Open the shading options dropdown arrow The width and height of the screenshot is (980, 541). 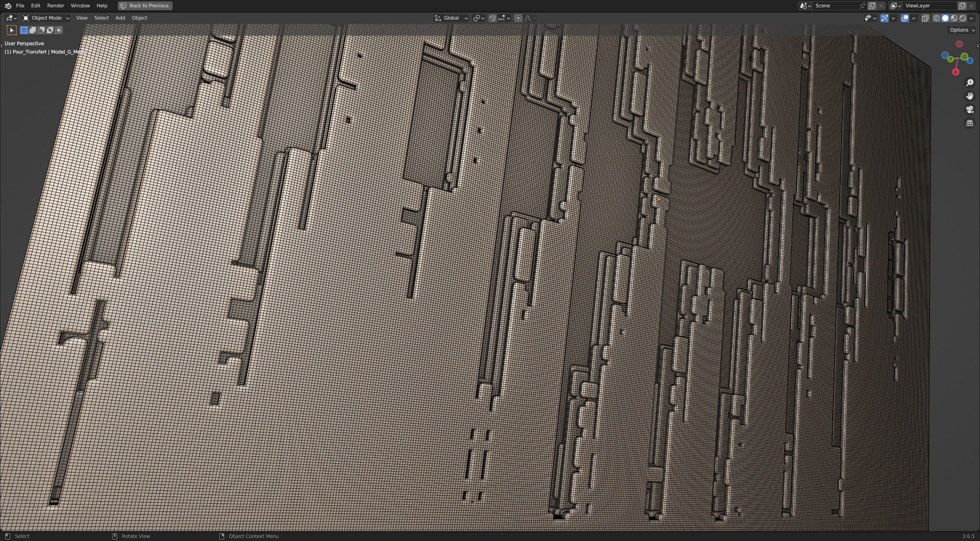coord(971,18)
